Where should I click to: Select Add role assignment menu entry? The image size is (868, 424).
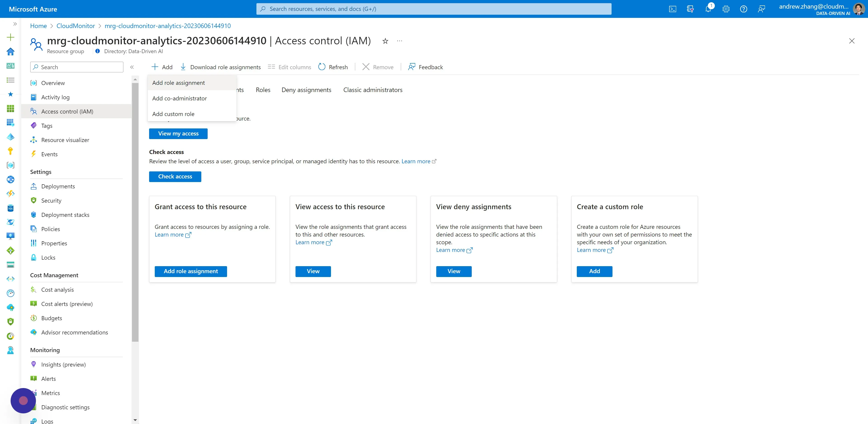pyautogui.click(x=192, y=83)
